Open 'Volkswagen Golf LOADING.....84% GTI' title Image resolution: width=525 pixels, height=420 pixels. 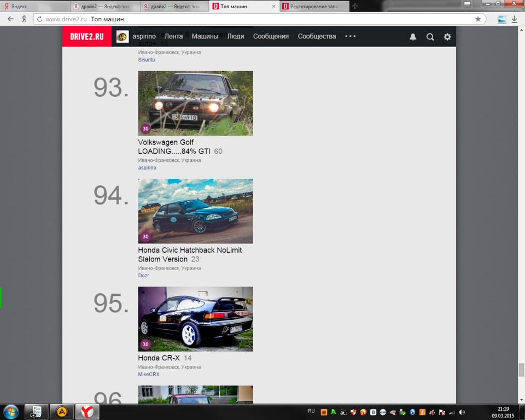174,147
